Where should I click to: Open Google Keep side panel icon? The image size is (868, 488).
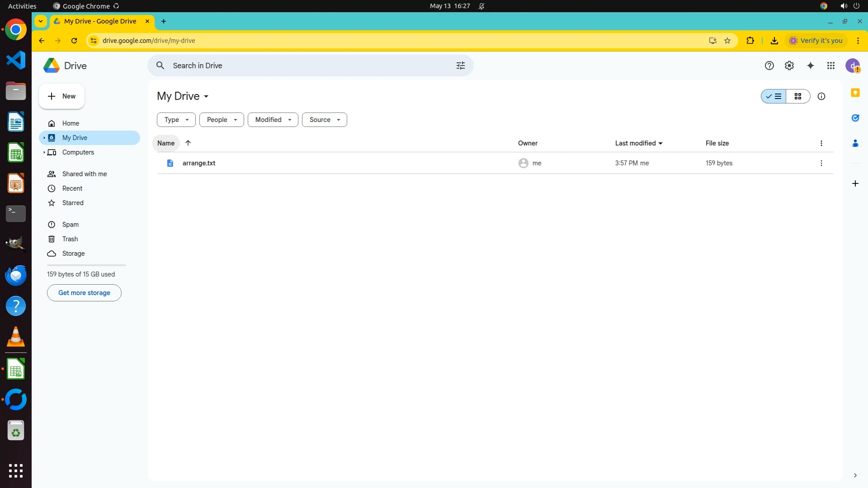(x=855, y=93)
